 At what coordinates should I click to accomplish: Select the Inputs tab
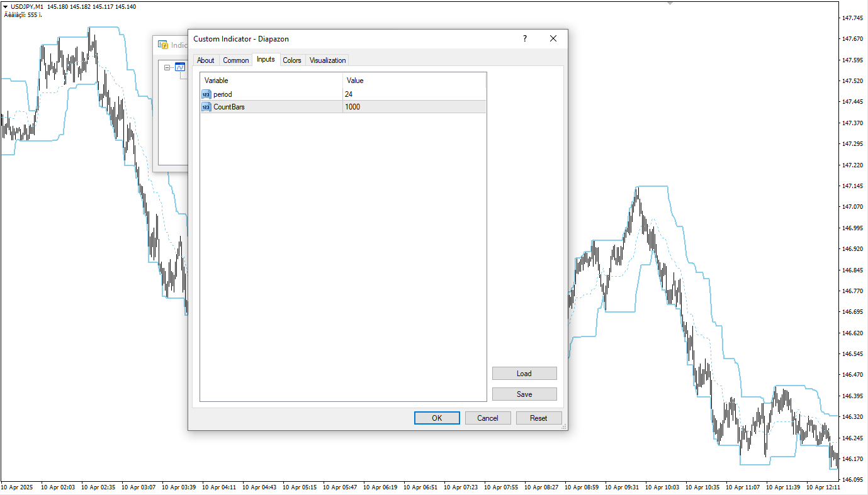(266, 60)
